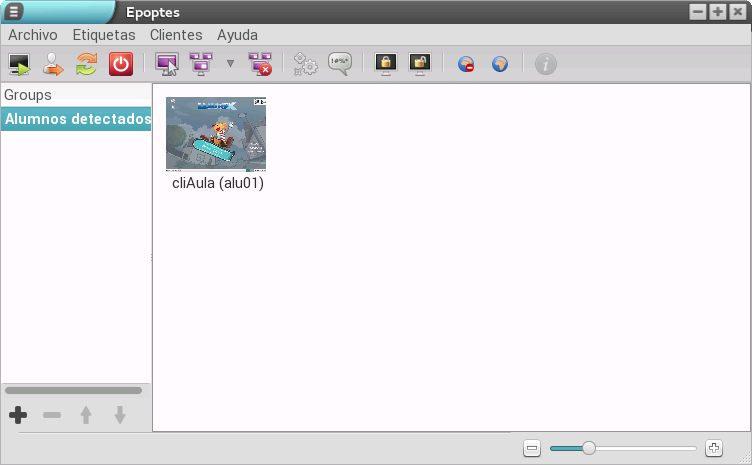Click the thumbnail size slider handle
This screenshot has height=465, width=752.
[x=589, y=448]
